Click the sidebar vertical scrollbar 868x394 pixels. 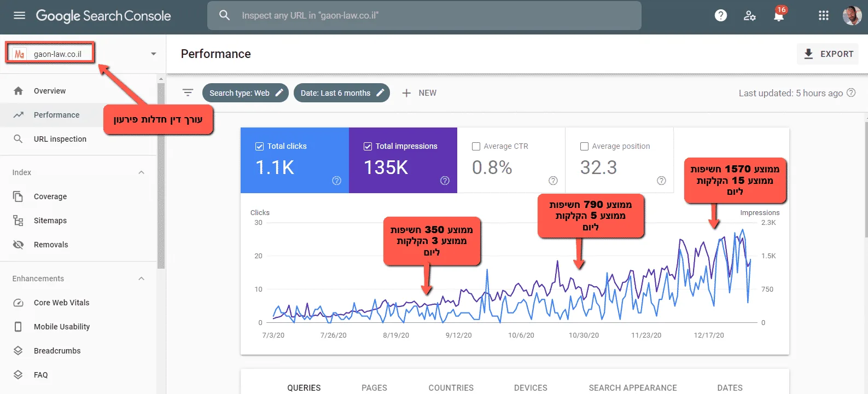click(x=161, y=175)
